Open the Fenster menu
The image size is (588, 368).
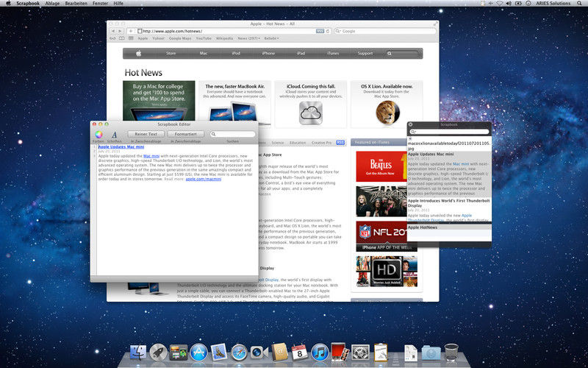[100, 4]
